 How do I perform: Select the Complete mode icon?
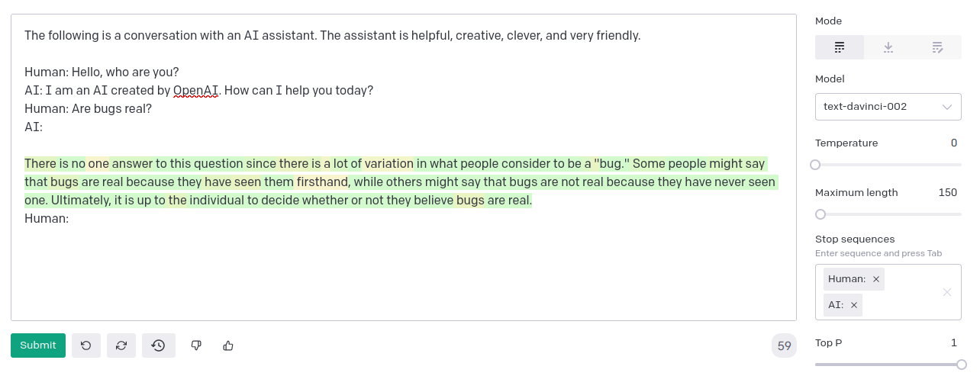click(840, 47)
